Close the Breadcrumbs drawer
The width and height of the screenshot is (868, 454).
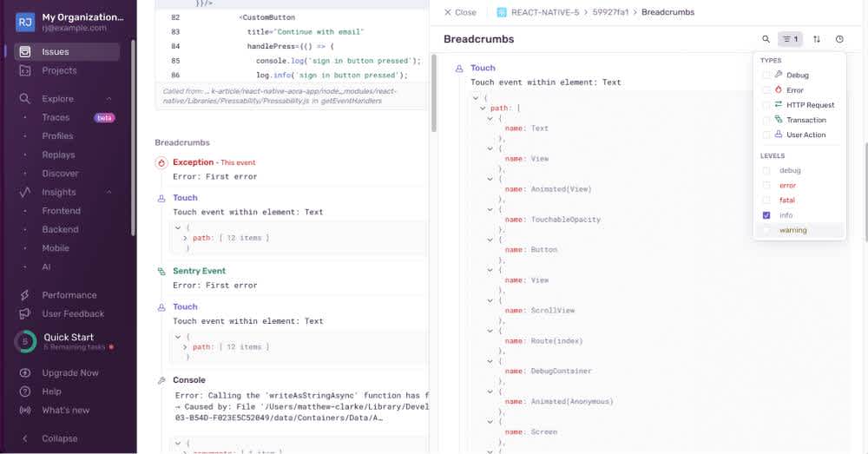(460, 12)
